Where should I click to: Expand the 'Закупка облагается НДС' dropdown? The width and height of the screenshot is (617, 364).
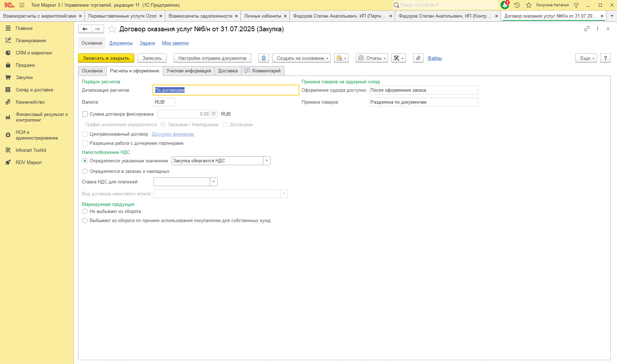pyautogui.click(x=267, y=161)
